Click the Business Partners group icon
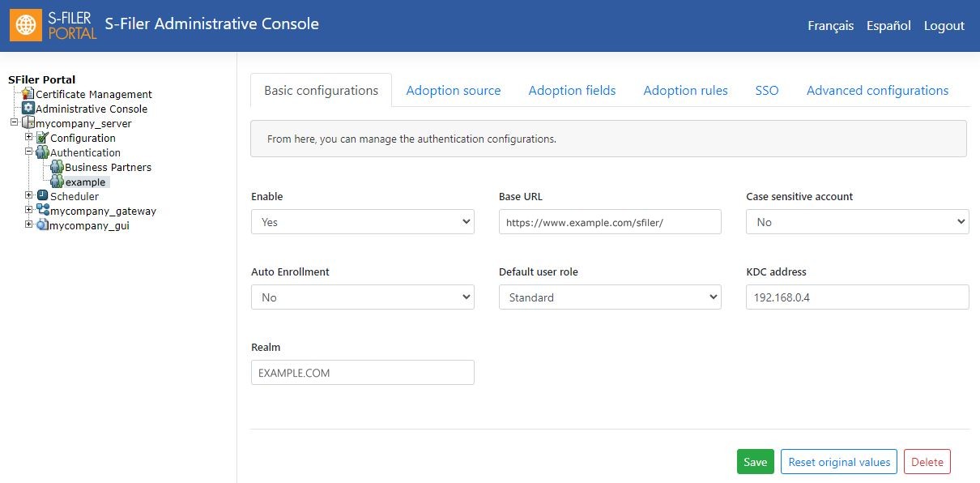Image resolution: width=980 pixels, height=483 pixels. click(58, 167)
